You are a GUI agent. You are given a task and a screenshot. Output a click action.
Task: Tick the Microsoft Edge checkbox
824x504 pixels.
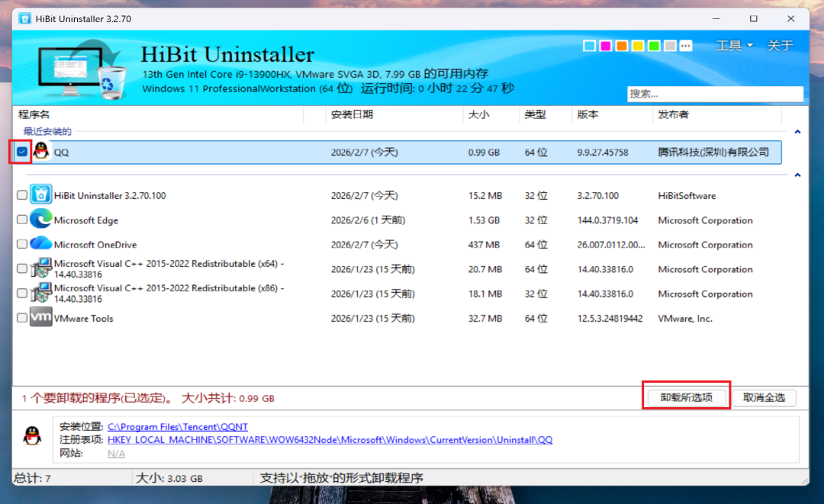(x=21, y=220)
